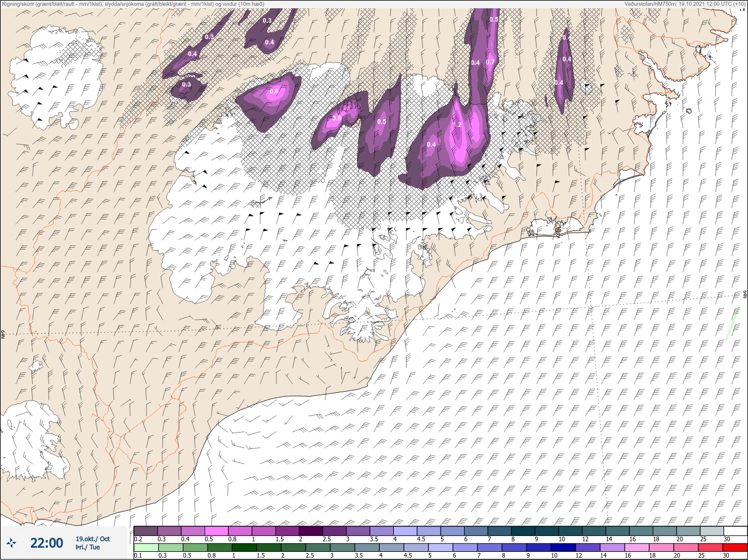Click the model run label "Veðurstofan/HM750m"
Image resolution: width=748 pixels, height=560 pixels.
tap(651, 4)
